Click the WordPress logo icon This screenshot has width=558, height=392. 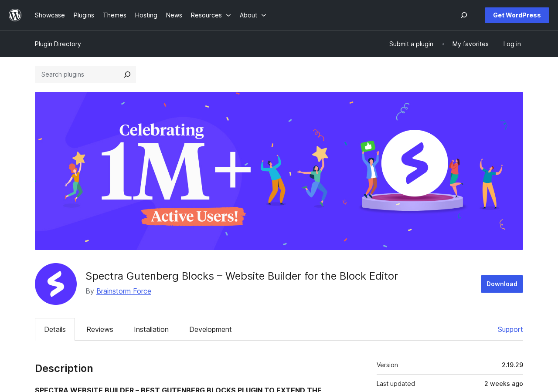15,15
